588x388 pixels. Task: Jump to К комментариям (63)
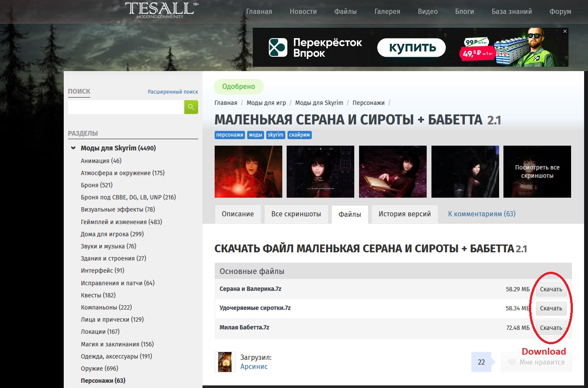tap(482, 214)
